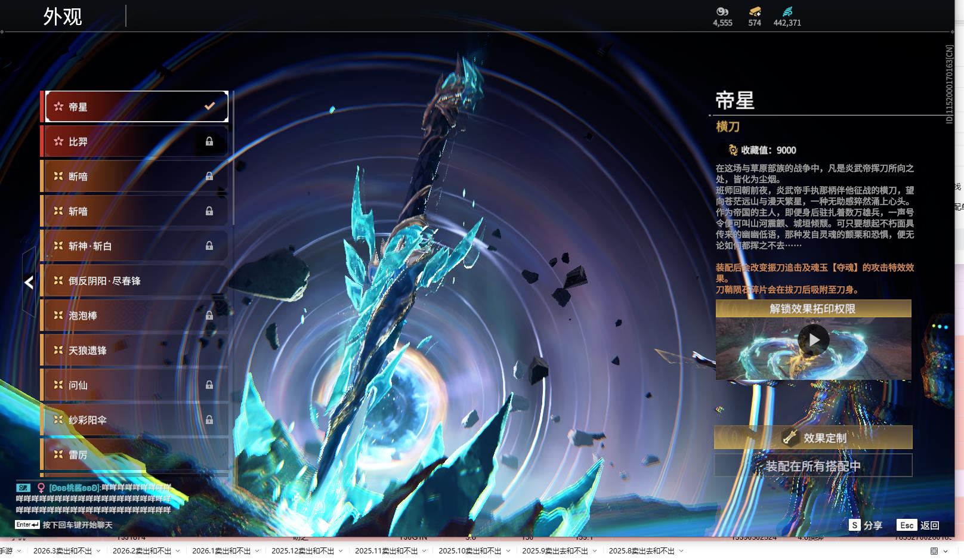Viewport: 964px width, 560px height.
Task: Click the gold bar top-up icon
Action: (755, 11)
